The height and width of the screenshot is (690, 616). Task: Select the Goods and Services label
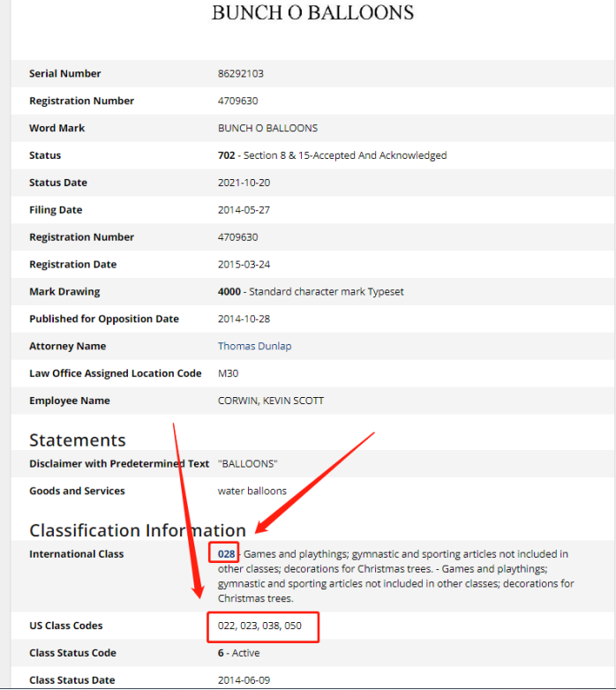click(x=77, y=491)
